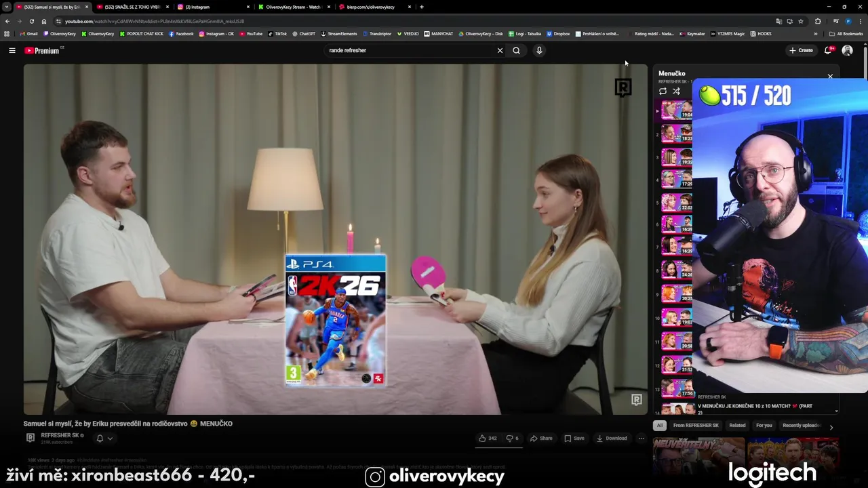Play the first playlist video (19:04)

tap(676, 110)
